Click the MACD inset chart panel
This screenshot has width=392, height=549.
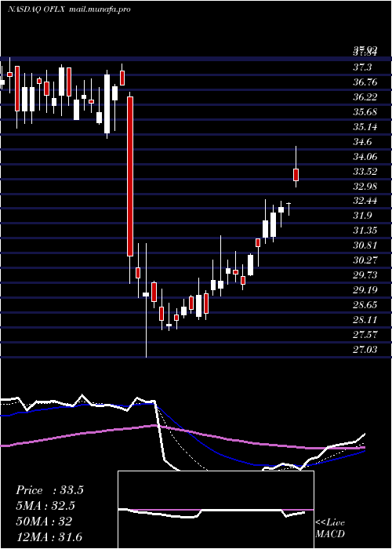point(216,510)
